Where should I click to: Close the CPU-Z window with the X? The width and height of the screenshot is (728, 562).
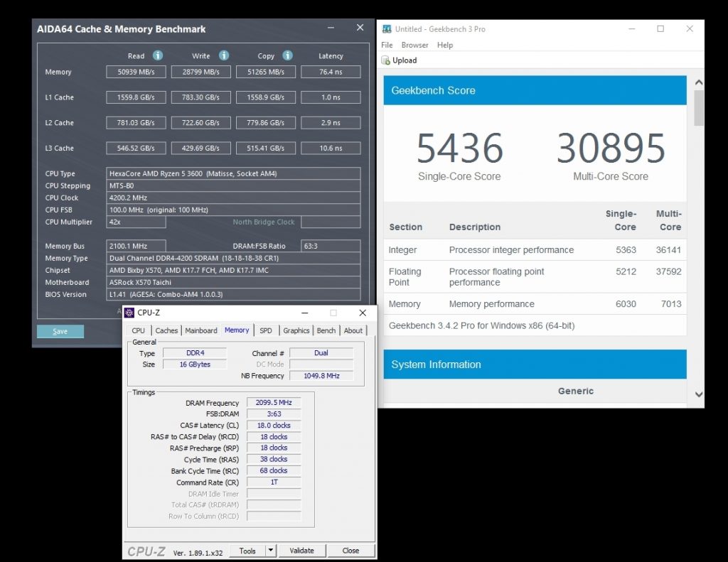click(363, 313)
